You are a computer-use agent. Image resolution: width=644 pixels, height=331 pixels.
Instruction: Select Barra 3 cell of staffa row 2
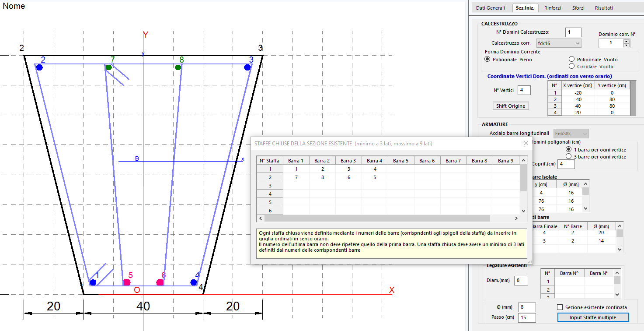click(348, 177)
